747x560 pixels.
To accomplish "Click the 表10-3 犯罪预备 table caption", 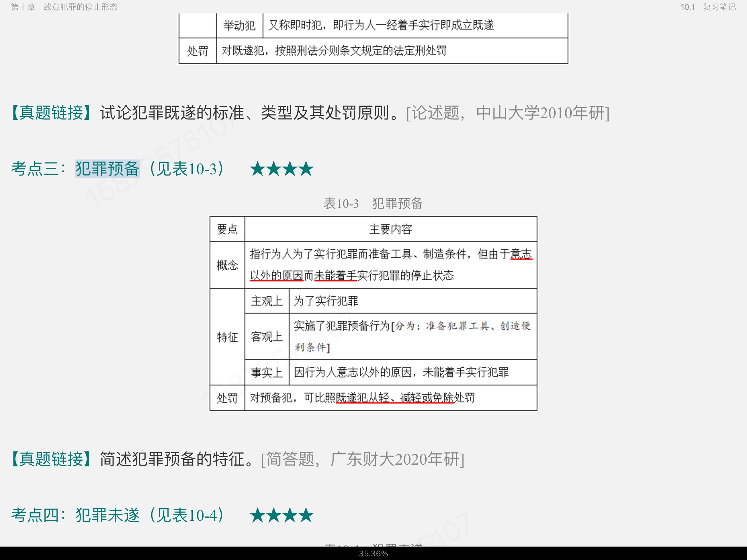I will [x=373, y=203].
